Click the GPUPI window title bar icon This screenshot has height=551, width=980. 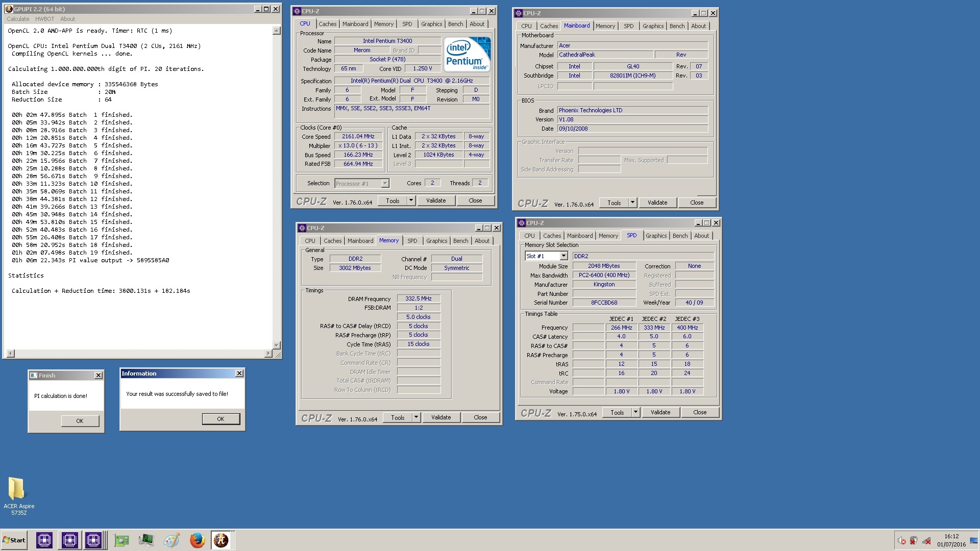[9, 9]
